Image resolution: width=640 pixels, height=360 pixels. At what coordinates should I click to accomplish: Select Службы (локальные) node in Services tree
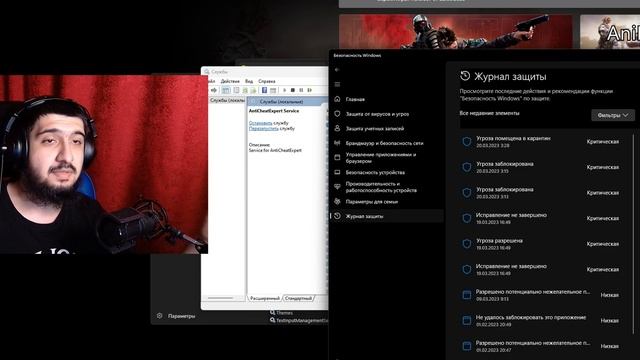[227, 100]
